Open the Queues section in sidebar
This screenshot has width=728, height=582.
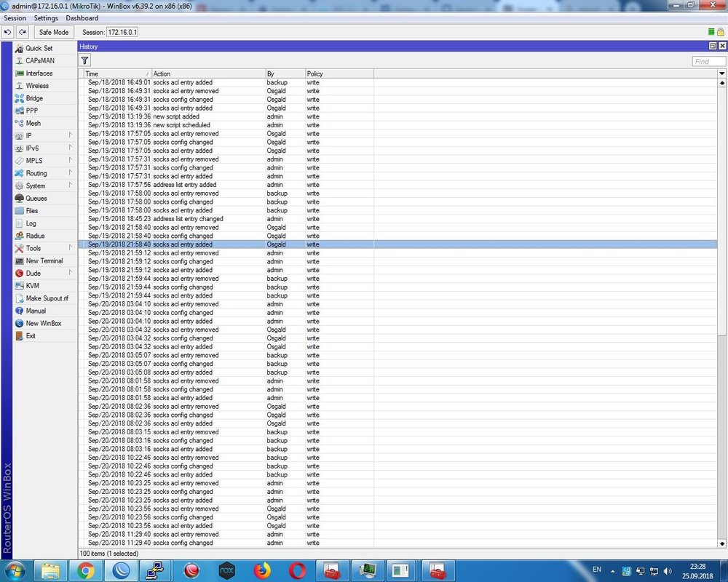[x=36, y=199]
